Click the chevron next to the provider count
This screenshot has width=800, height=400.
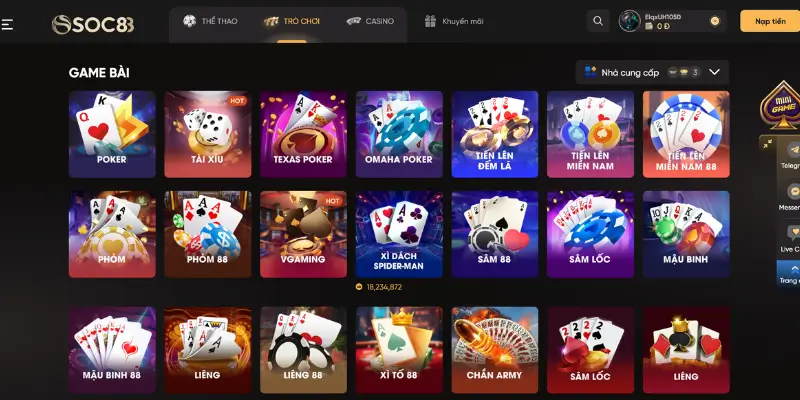[714, 72]
